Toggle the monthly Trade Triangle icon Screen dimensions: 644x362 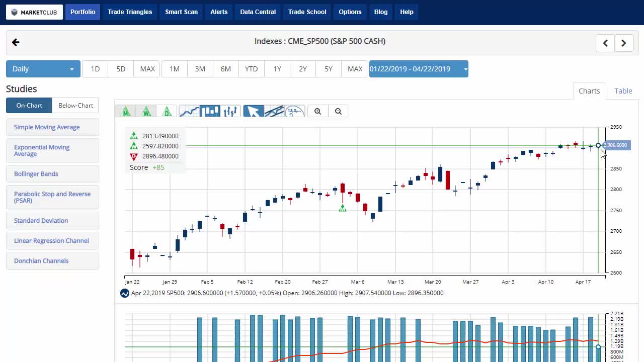pyautogui.click(x=126, y=111)
